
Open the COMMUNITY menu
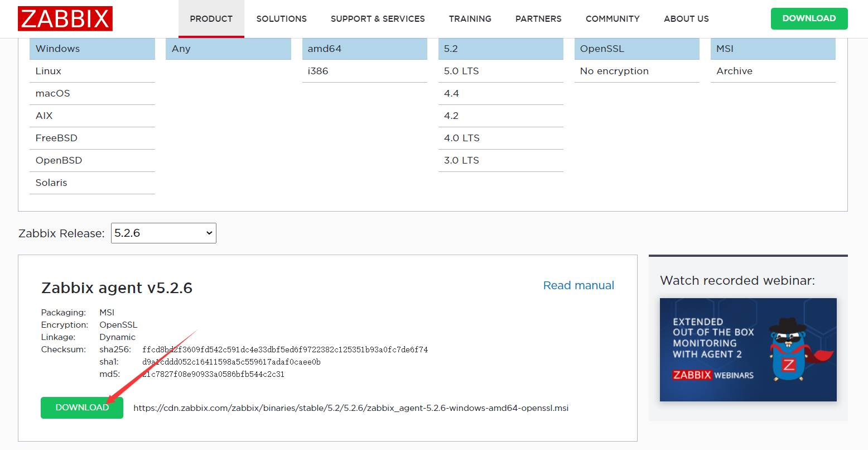coord(613,18)
